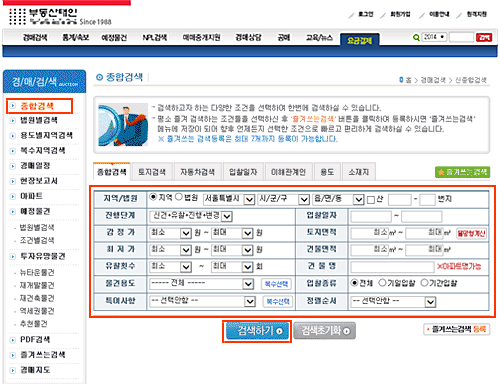Open NPL검색 in the top navigation
Viewport: 500px width, 384px height.
click(x=155, y=38)
